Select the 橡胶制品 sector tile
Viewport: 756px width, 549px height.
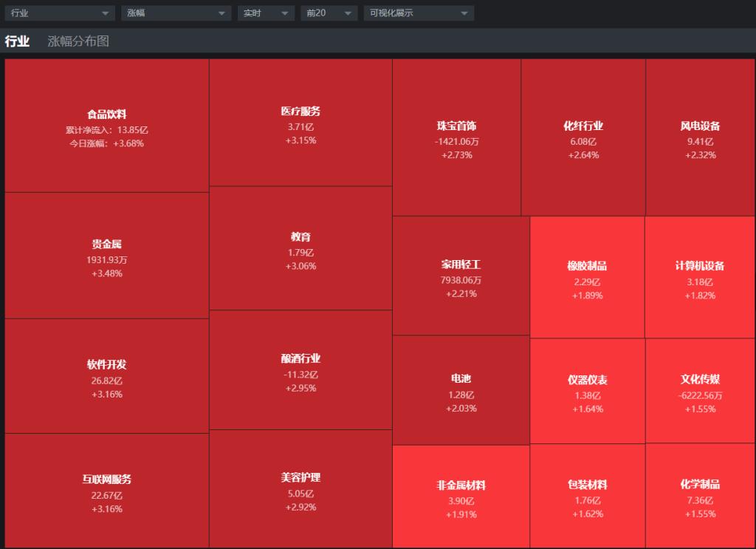pos(587,277)
